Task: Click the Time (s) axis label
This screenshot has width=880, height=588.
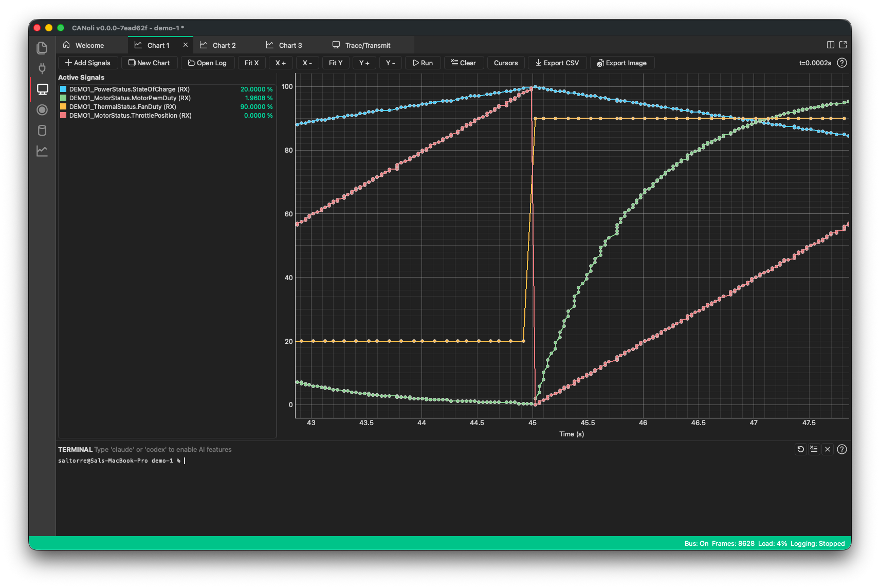Action: click(572, 434)
